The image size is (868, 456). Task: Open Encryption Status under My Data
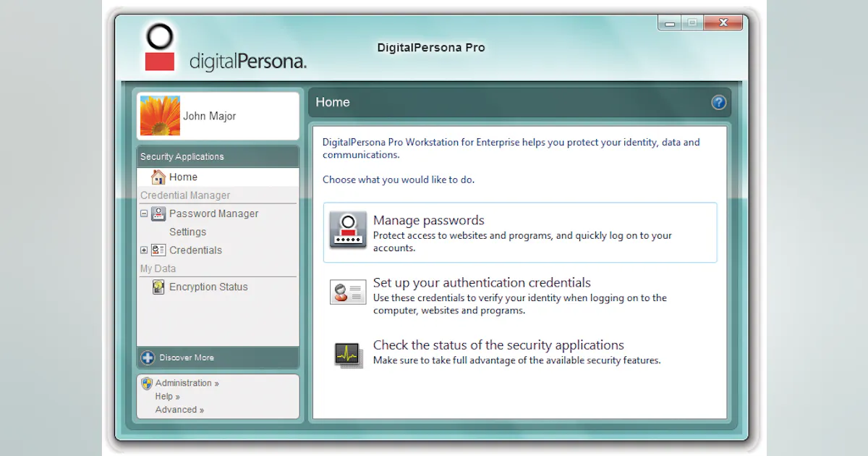pyautogui.click(x=208, y=287)
